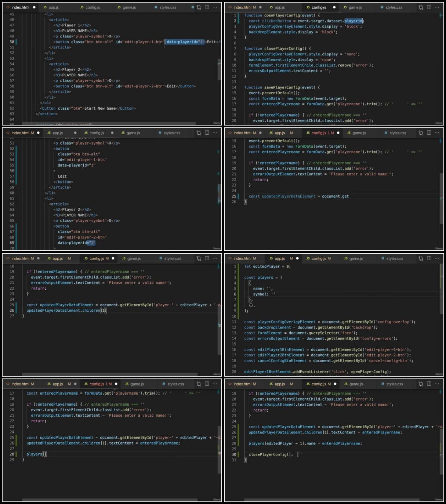
Task: Click unsaved dot on app.js tab, data-playerid="2" pane
Action: tap(75, 133)
